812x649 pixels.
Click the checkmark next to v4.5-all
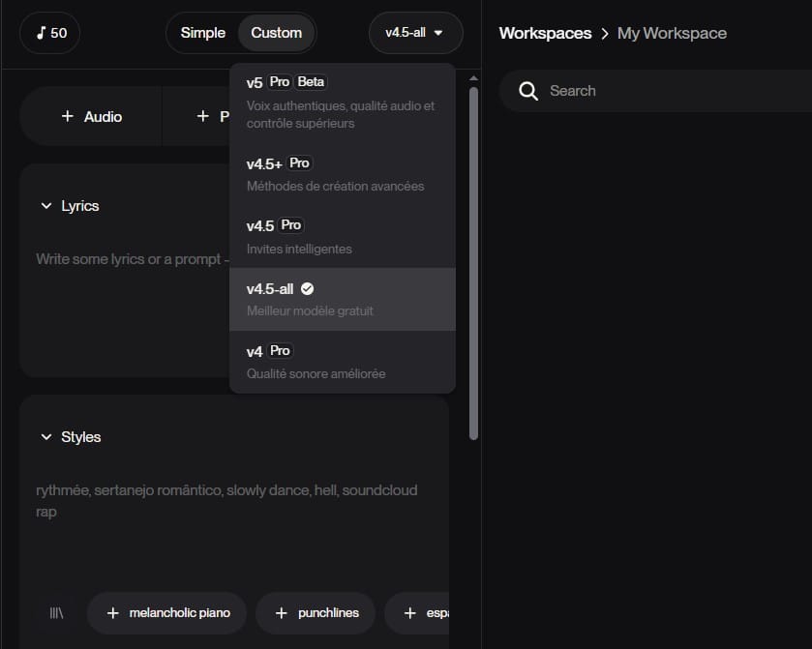307,288
